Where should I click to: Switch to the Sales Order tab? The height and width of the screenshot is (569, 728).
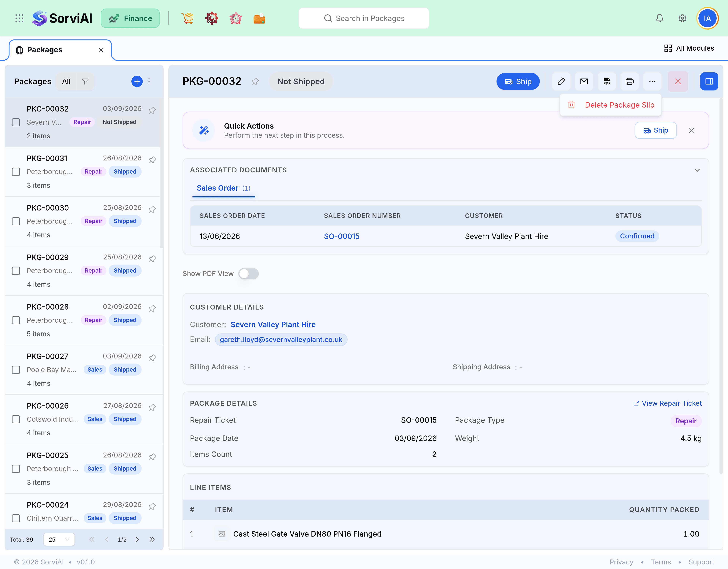tap(224, 189)
